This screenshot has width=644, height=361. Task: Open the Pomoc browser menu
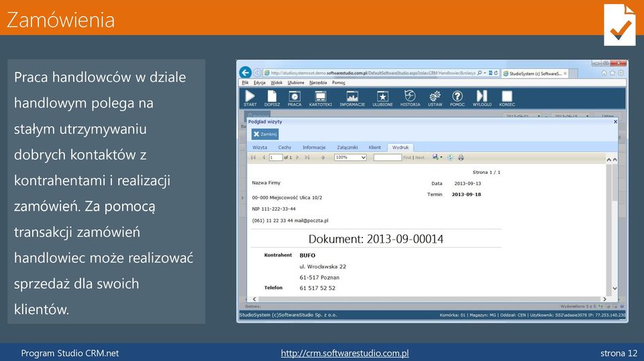click(338, 83)
